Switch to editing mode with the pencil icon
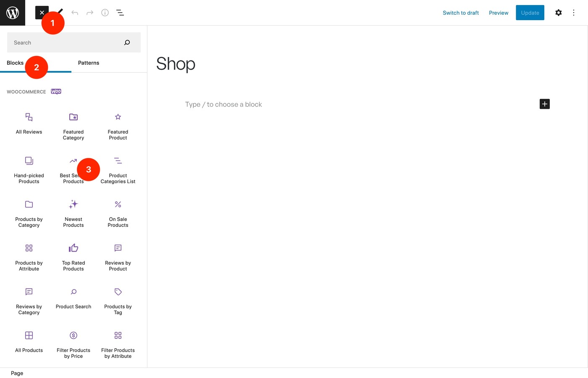 59,12
